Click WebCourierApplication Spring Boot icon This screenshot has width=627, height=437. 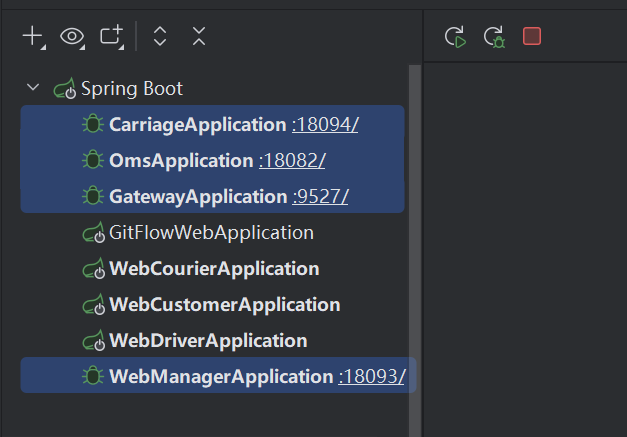(x=94, y=268)
